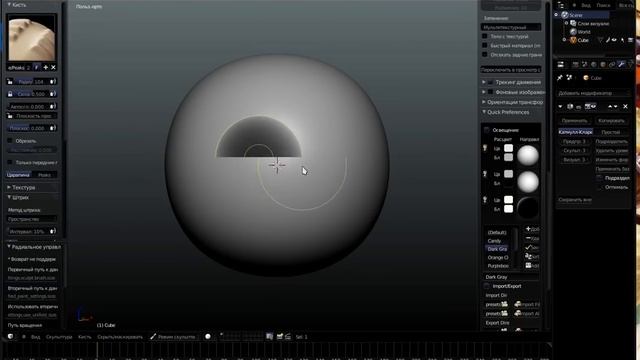Toggle the first solid light lamp icon
Screen dimensions: 640x360
coord(485,148)
